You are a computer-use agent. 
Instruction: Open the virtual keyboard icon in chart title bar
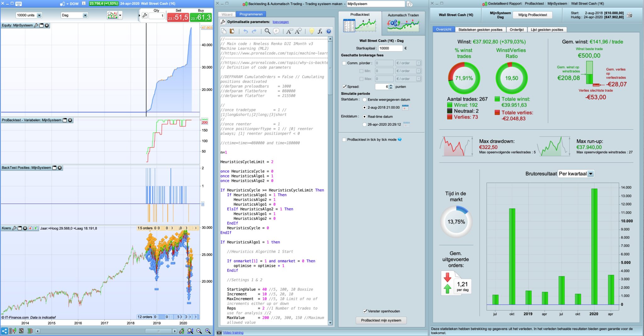pos(19,4)
